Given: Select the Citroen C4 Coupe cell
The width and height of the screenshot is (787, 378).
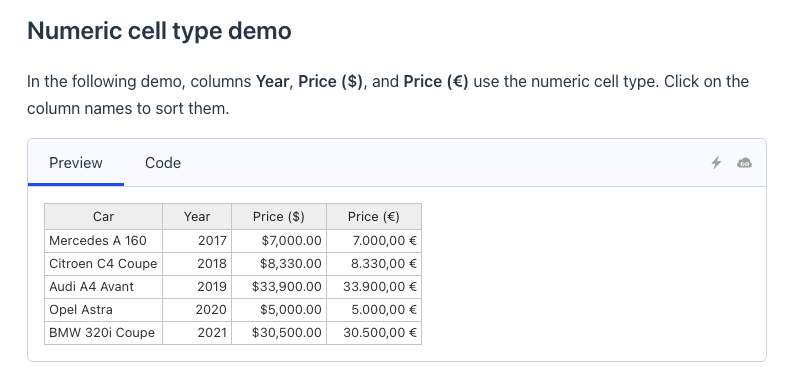Looking at the screenshot, I should click(103, 264).
